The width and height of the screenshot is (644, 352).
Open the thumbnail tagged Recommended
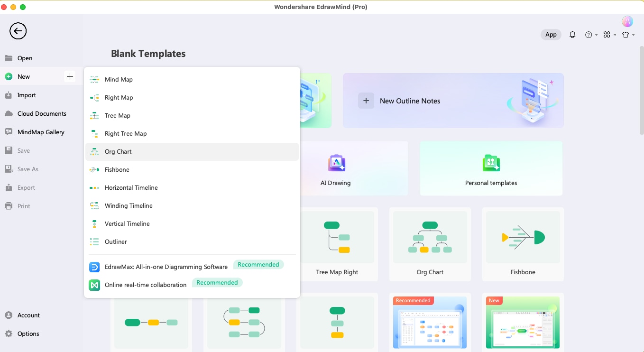coord(430,323)
